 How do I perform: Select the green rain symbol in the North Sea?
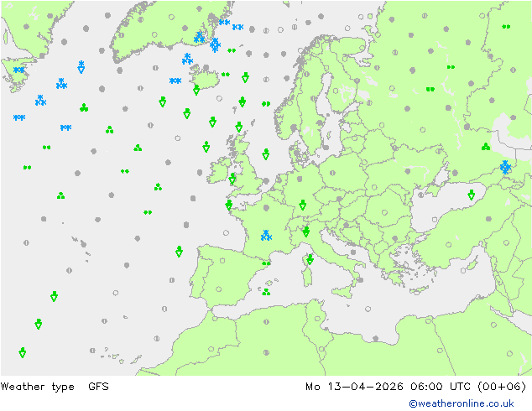[266, 154]
